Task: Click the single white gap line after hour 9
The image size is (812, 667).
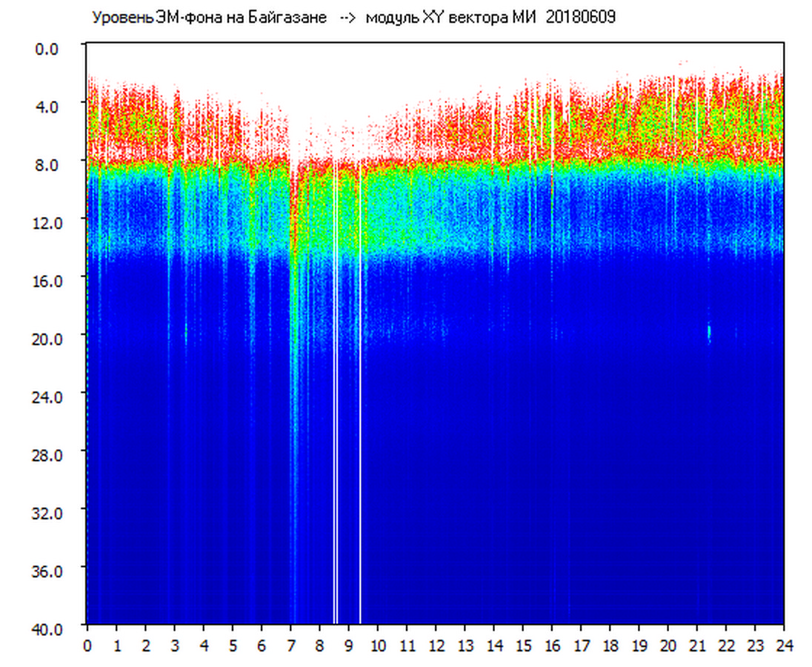Action: point(361,445)
